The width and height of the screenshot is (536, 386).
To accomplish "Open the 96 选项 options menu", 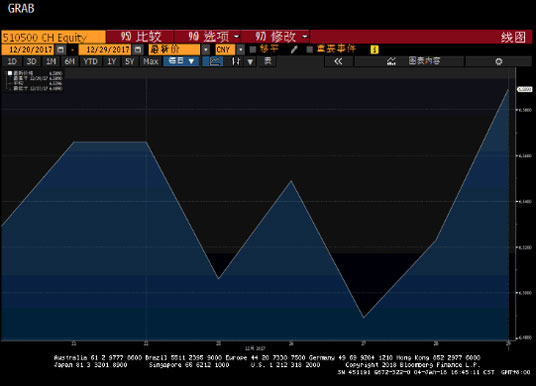I will coord(208,37).
